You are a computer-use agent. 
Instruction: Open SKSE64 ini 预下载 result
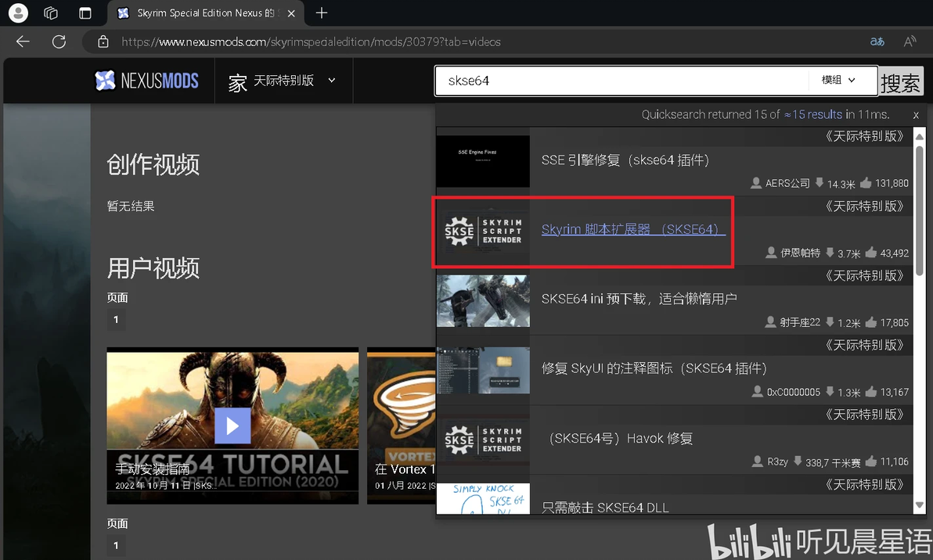click(639, 299)
